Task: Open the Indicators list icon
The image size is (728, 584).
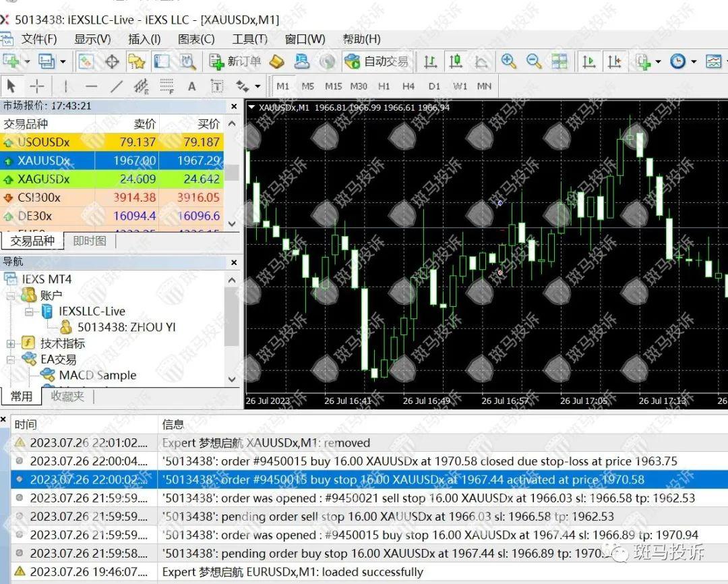Action: tap(643, 61)
